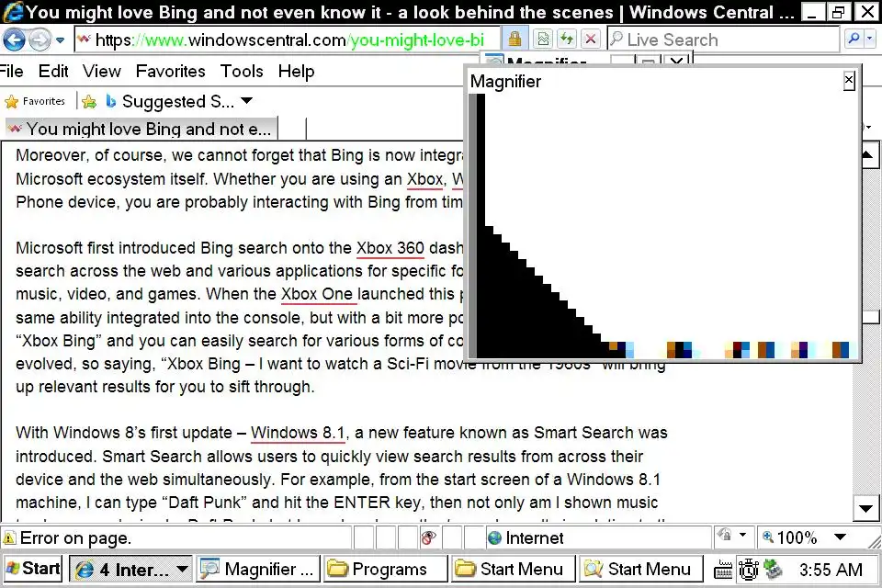
Task: Click the 100% zoom level button
Action: coord(790,537)
